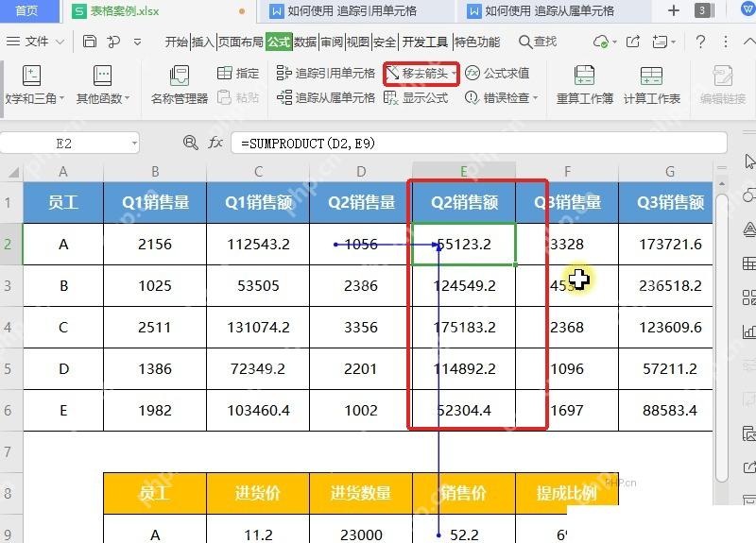Toggle 显示公式 show formulas
Viewport: 756px width, 543px height.
pyautogui.click(x=416, y=98)
